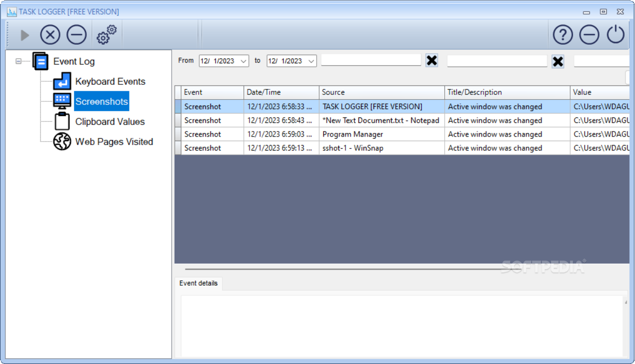Click the 12/1/2023 6:58:43 date cell
Viewport: 635px width, 364px height.
[281, 120]
